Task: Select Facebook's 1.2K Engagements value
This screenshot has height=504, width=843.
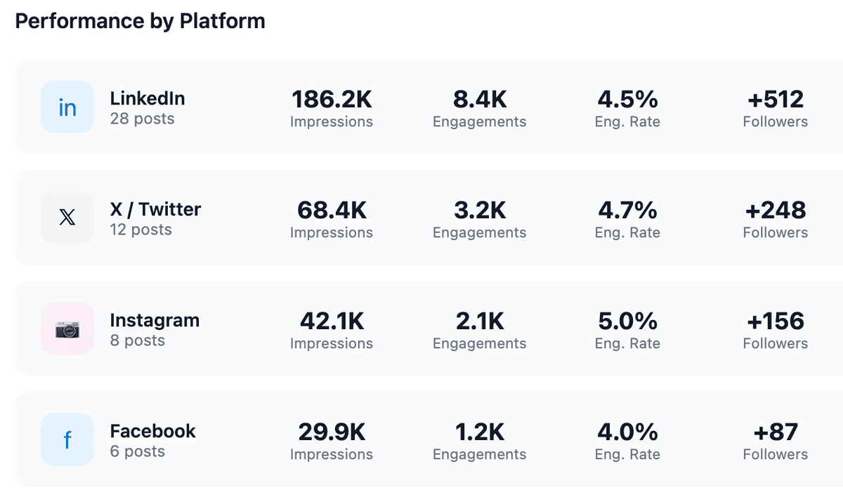Action: [x=479, y=432]
